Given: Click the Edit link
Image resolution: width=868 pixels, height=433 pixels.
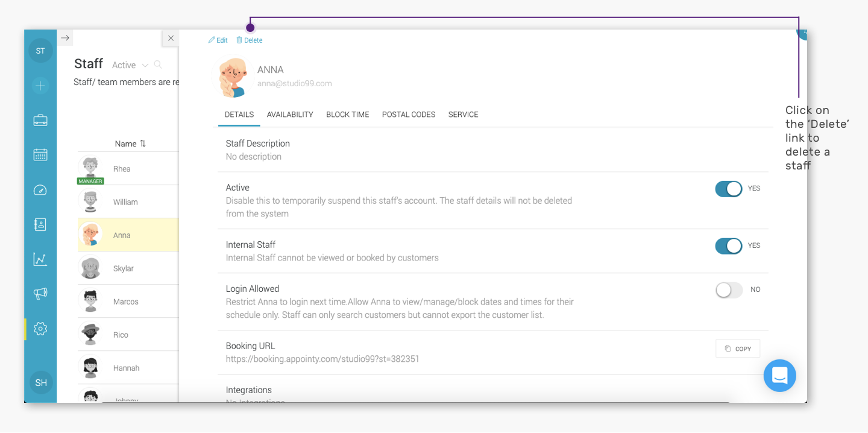Looking at the screenshot, I should pos(218,40).
